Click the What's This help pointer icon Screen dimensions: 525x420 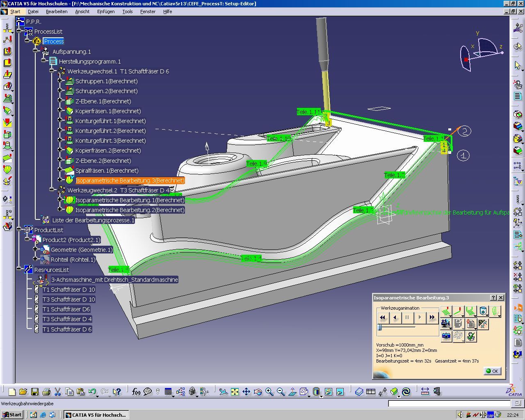(116, 392)
